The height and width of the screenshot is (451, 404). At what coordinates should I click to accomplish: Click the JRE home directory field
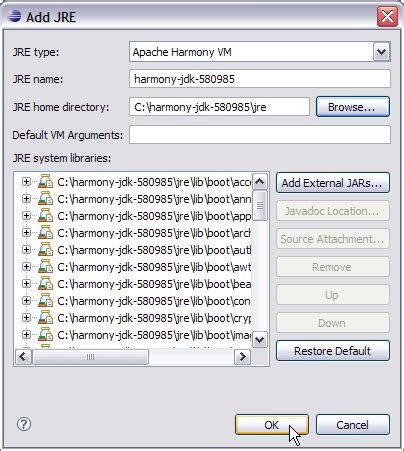pyautogui.click(x=219, y=107)
